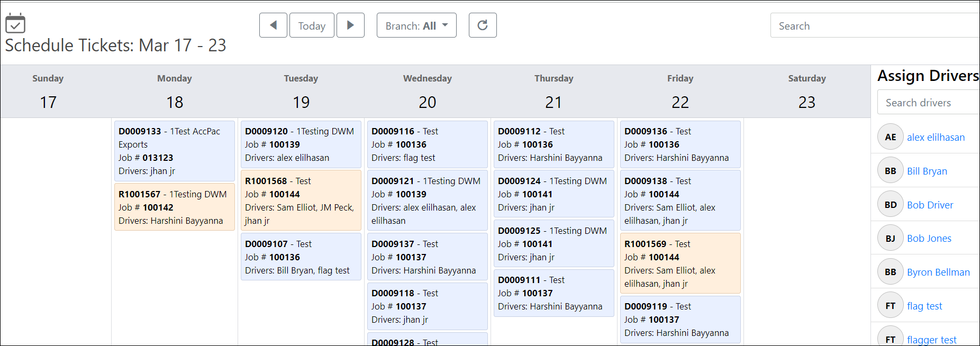Open the Branch: All dropdown

tap(416, 25)
